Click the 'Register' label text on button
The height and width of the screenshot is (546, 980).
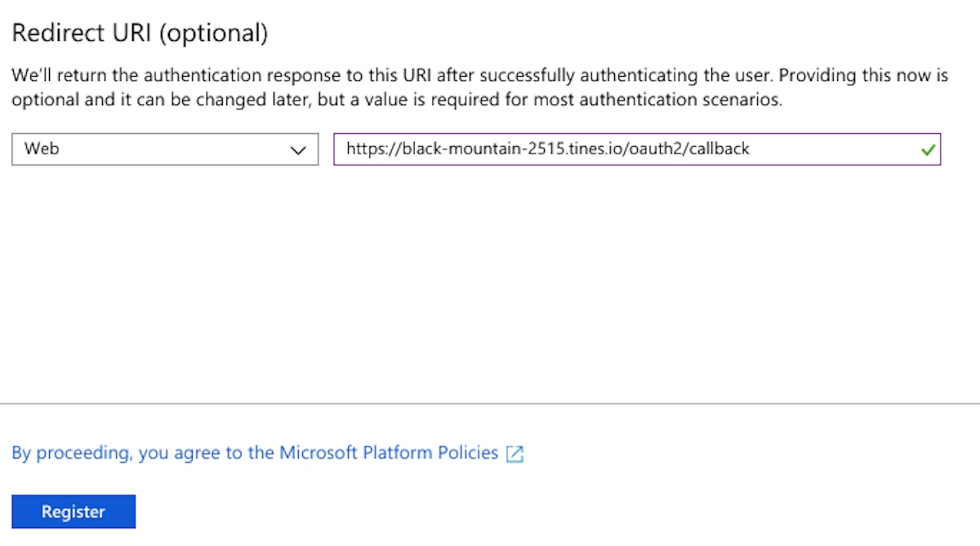tap(73, 512)
